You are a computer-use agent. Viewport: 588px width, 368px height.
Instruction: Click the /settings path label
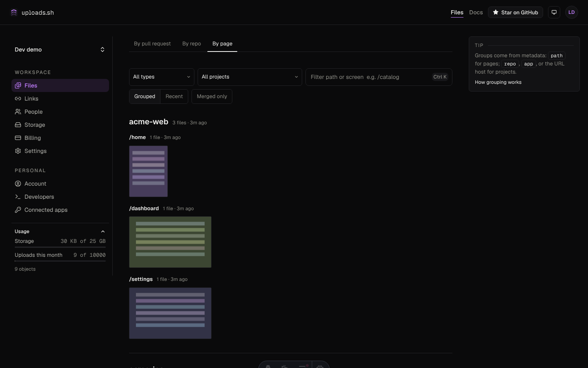pyautogui.click(x=141, y=279)
